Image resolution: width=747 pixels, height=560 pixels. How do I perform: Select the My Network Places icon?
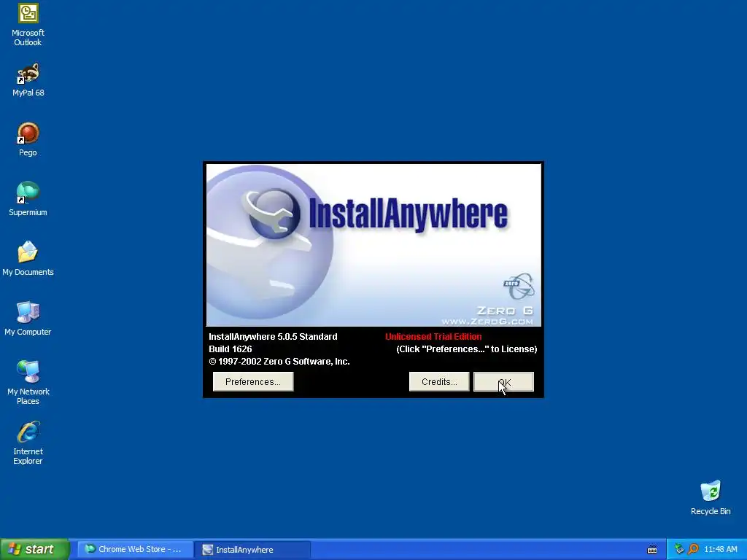(x=28, y=383)
